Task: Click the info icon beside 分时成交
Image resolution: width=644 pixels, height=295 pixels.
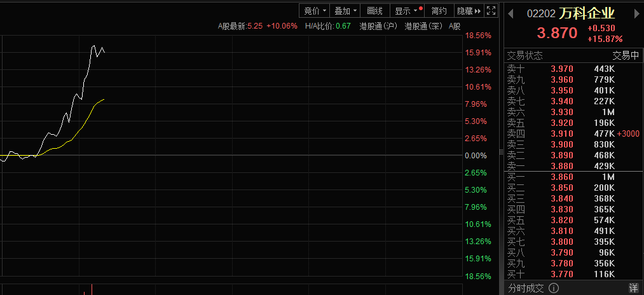Action: (553, 288)
